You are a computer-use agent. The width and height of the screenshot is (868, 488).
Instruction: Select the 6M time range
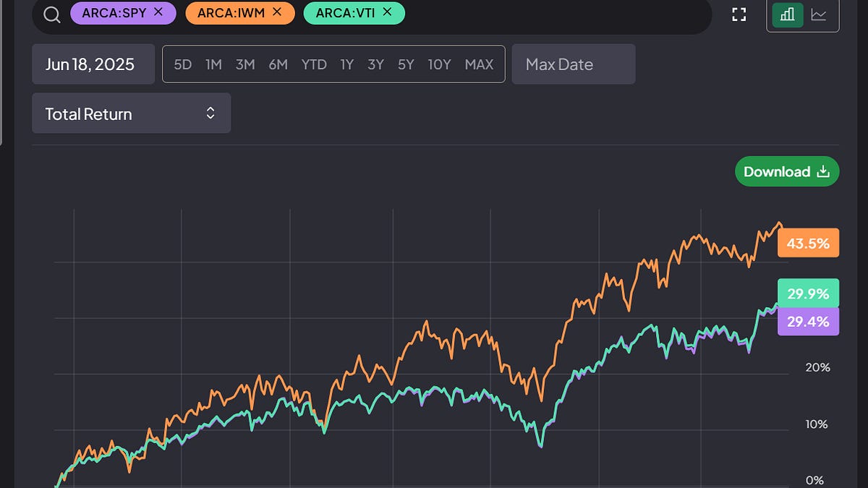pyautogui.click(x=278, y=64)
